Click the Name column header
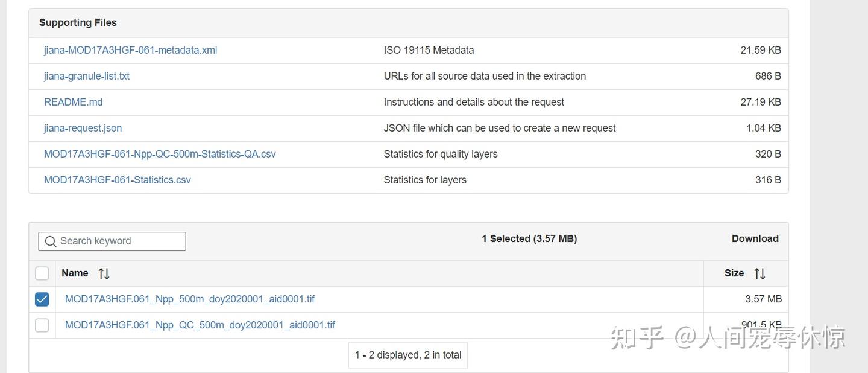Image resolution: width=868 pixels, height=373 pixels. (75, 273)
